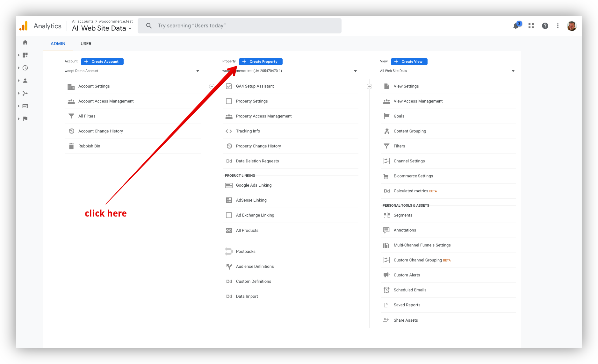This screenshot has width=598, height=364.
Task: Click the user profile avatar
Action: point(572,26)
